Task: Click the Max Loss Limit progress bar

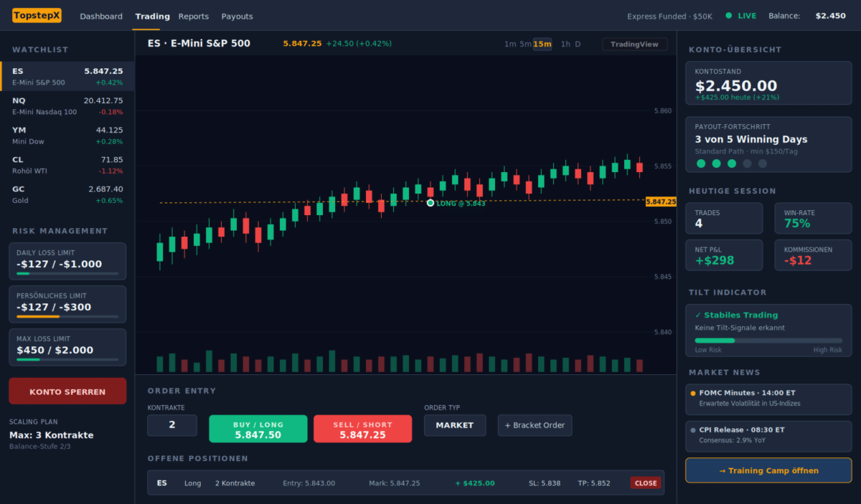Action: [67, 359]
